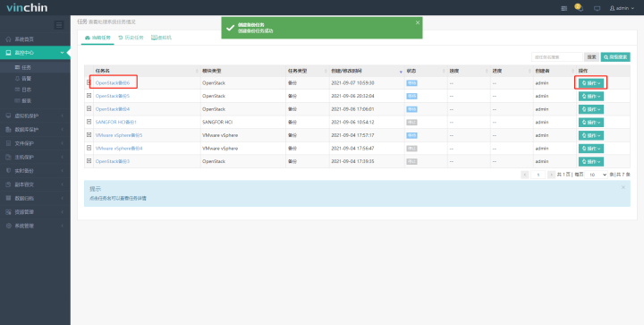This screenshot has width=644, height=325.
Task: Open operations dropdown for SANGFOR HCI backup 1
Action: (x=591, y=123)
